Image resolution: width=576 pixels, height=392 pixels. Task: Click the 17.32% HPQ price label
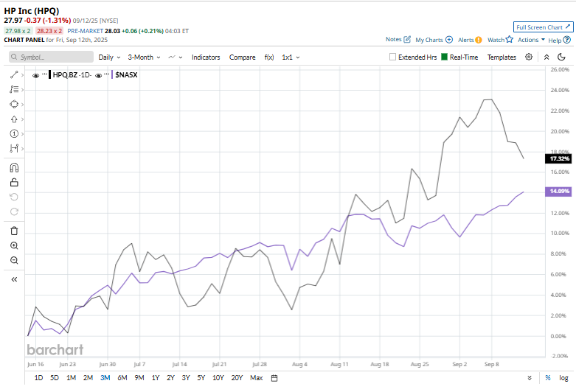558,158
